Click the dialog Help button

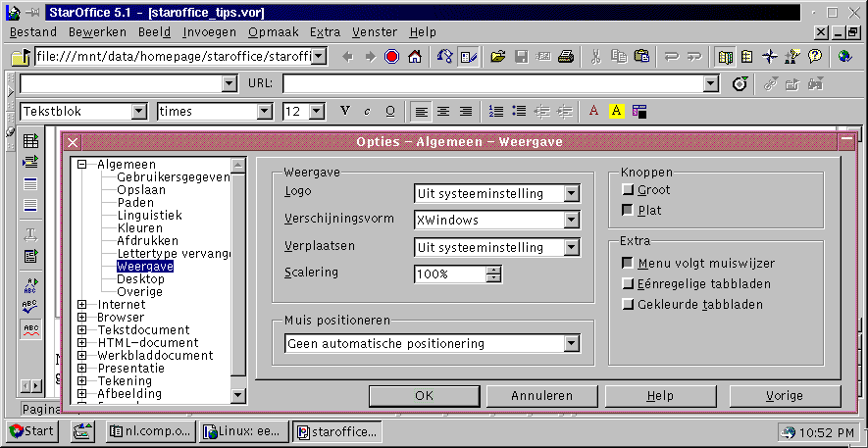point(660,396)
